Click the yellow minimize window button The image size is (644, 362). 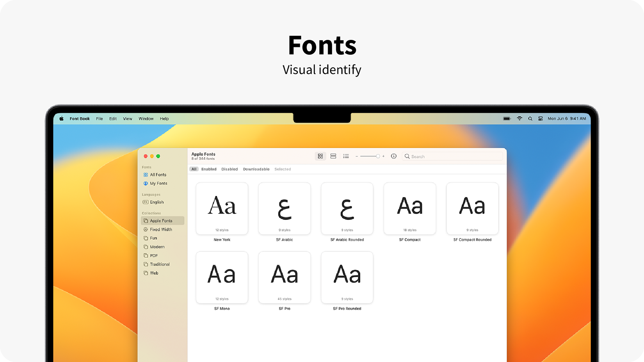click(152, 156)
